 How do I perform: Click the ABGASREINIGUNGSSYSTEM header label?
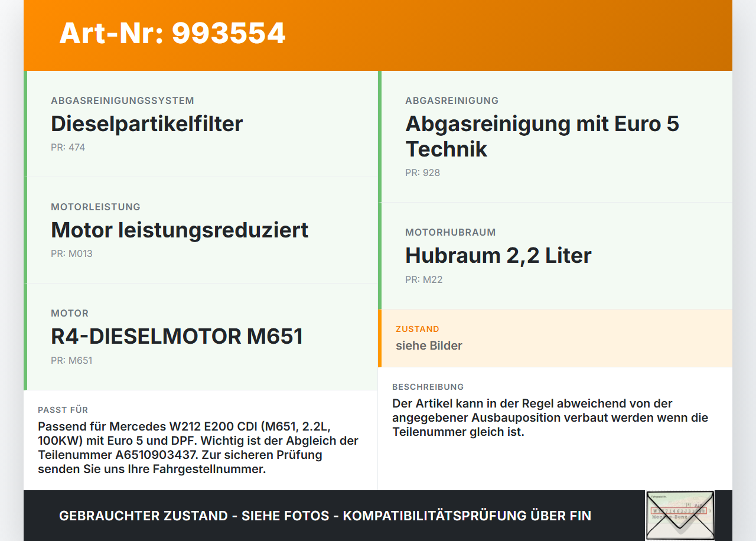tap(122, 100)
